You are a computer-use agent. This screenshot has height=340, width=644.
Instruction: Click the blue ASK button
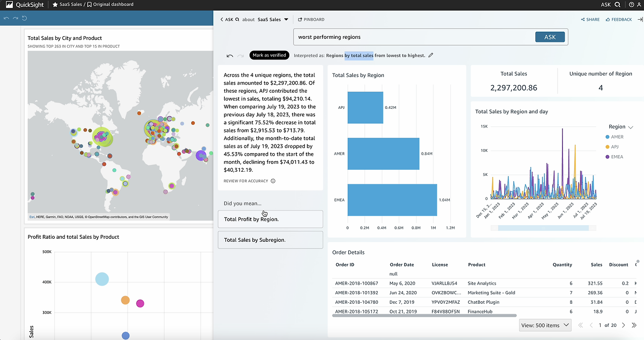point(550,37)
